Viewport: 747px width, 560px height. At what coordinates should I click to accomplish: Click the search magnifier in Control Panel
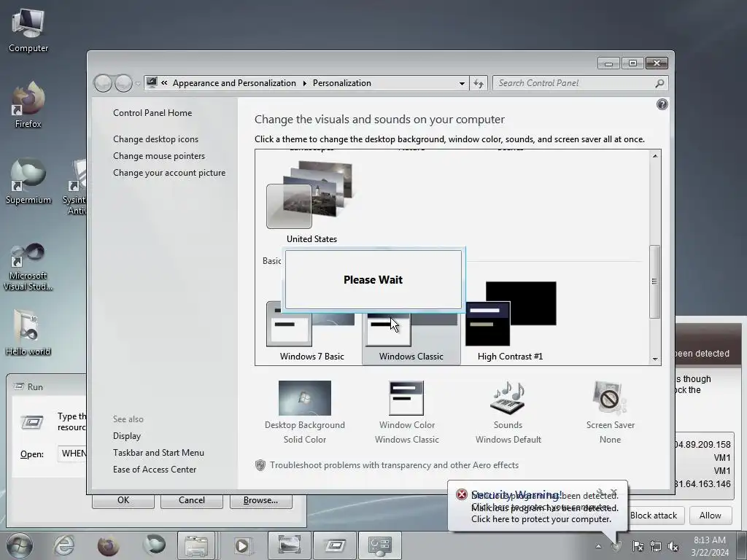coord(659,83)
